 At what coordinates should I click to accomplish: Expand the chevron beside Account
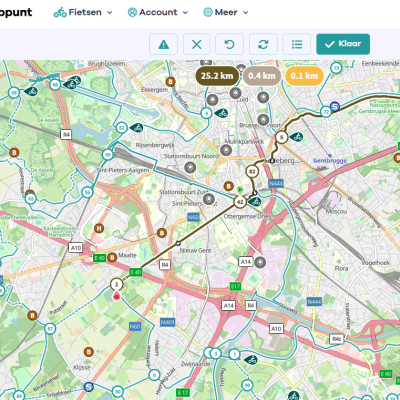tap(185, 13)
